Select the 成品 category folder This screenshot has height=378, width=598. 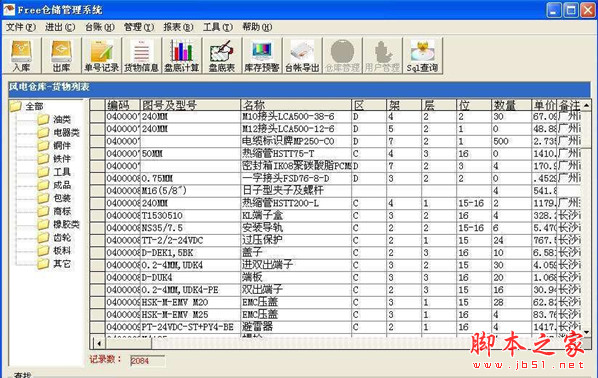[62, 185]
